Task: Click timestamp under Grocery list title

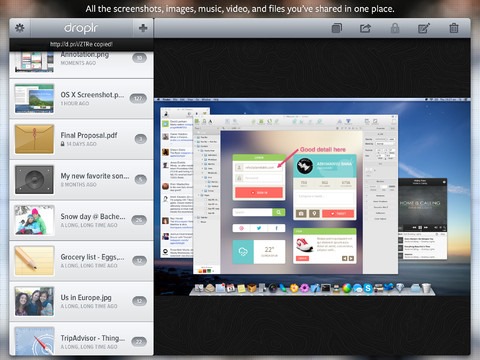Action: point(89,266)
